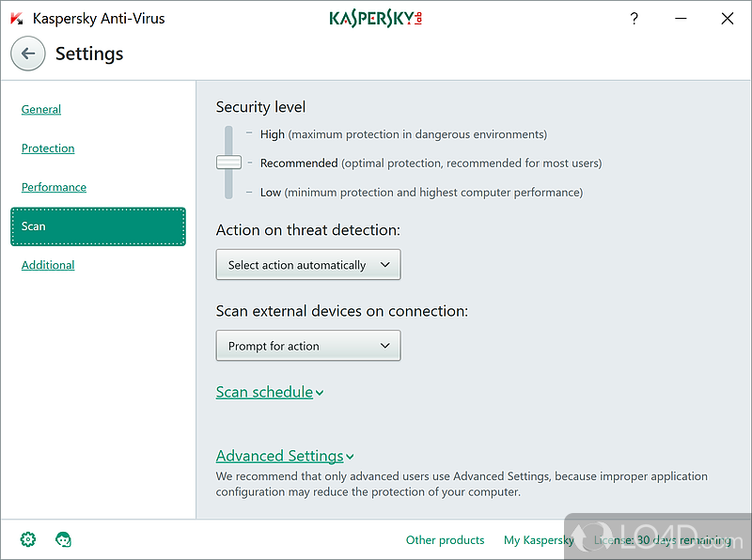Click the help question mark icon

[x=634, y=18]
